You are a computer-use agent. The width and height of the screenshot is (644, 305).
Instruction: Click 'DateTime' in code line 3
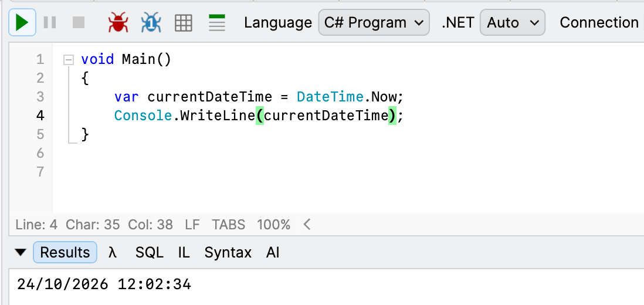330,97
